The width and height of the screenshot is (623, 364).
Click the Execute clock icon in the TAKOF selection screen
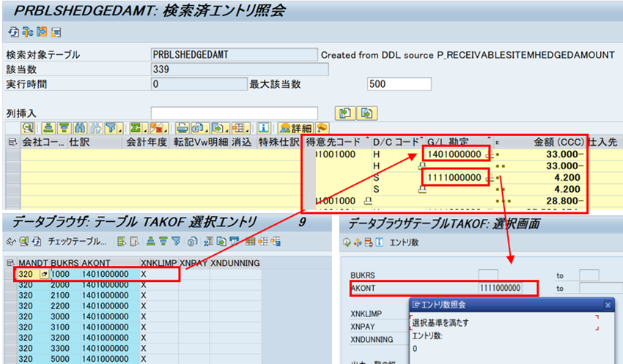click(347, 242)
